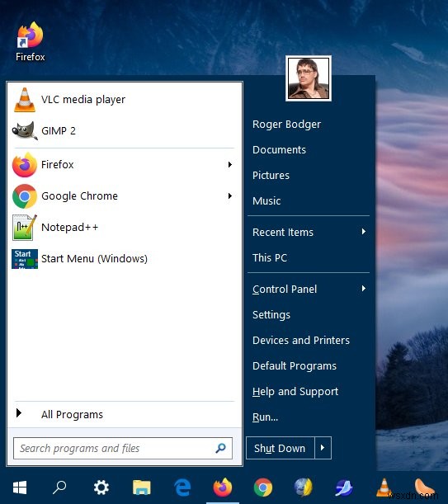Open GIMP 2 from the start menu

coord(124,131)
